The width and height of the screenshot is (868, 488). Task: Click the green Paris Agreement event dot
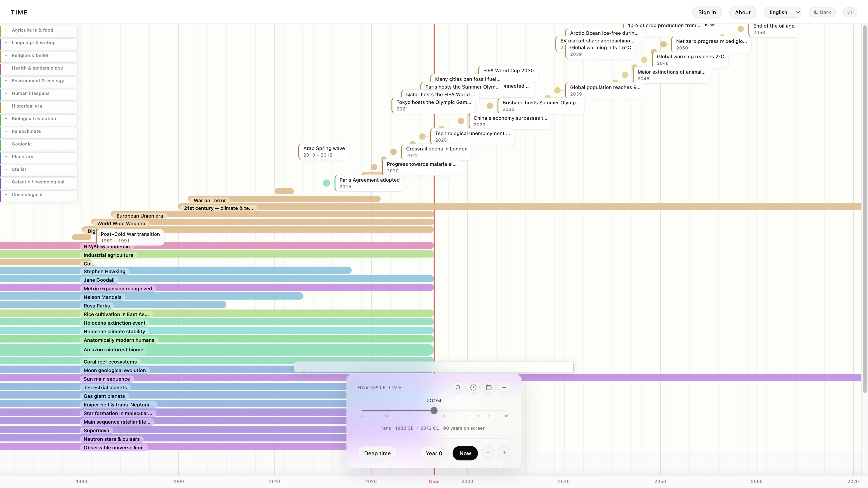pyautogui.click(x=326, y=183)
